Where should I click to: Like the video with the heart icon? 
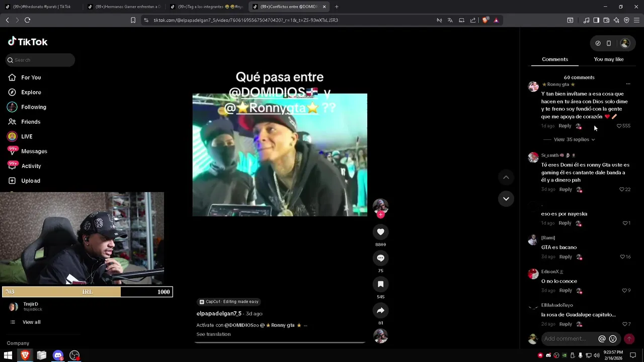coord(380,232)
